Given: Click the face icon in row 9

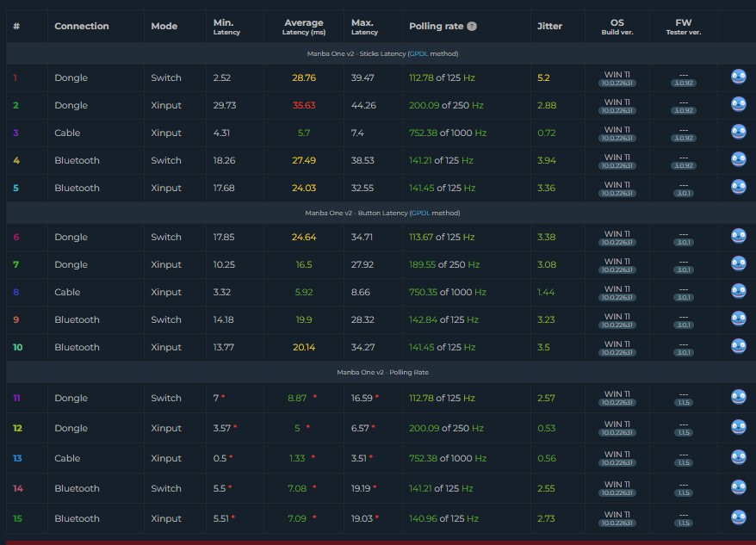Looking at the screenshot, I should tap(738, 319).
